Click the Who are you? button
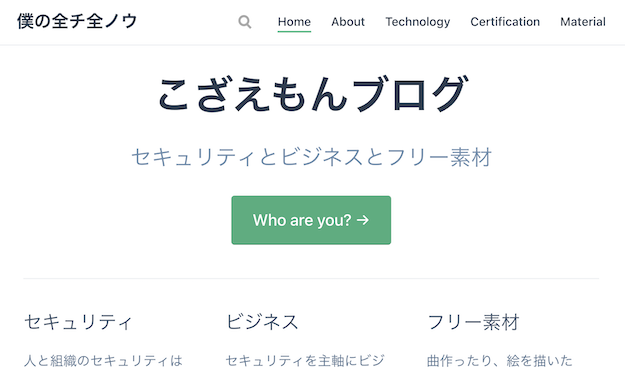625x367 pixels. click(x=311, y=220)
